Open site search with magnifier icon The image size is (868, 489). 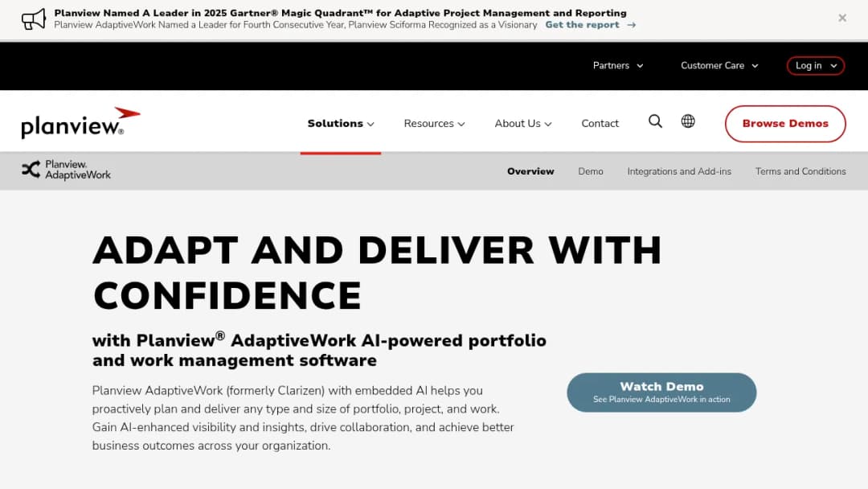[x=655, y=121]
